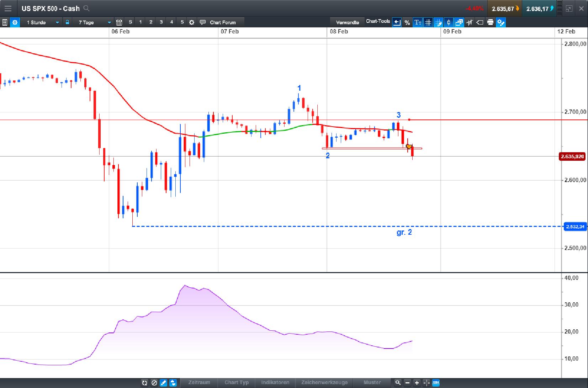Click the printer icon to print the chart
588x388 pixels.
[491, 22]
